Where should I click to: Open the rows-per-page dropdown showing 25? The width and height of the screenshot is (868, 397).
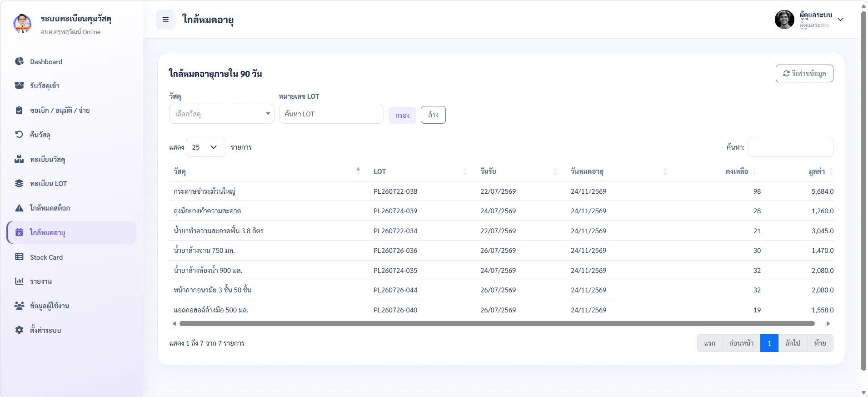coord(205,147)
